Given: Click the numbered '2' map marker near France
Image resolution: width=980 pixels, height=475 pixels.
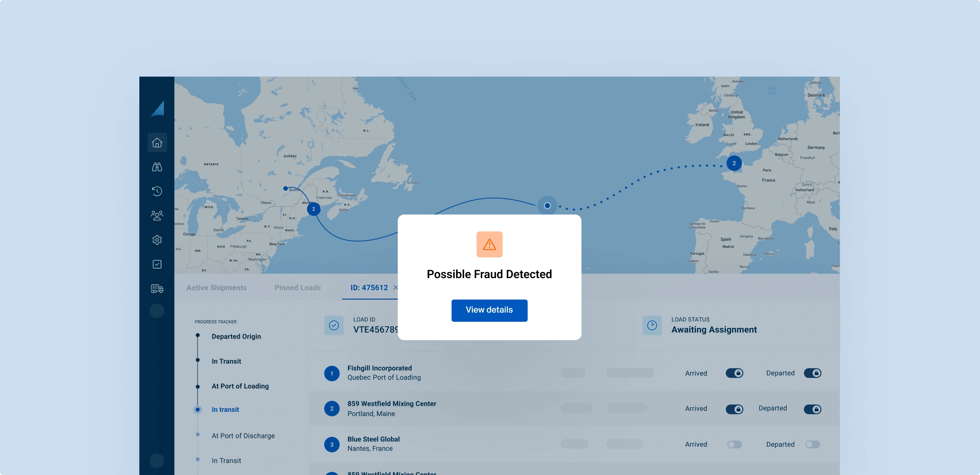Looking at the screenshot, I should [734, 163].
